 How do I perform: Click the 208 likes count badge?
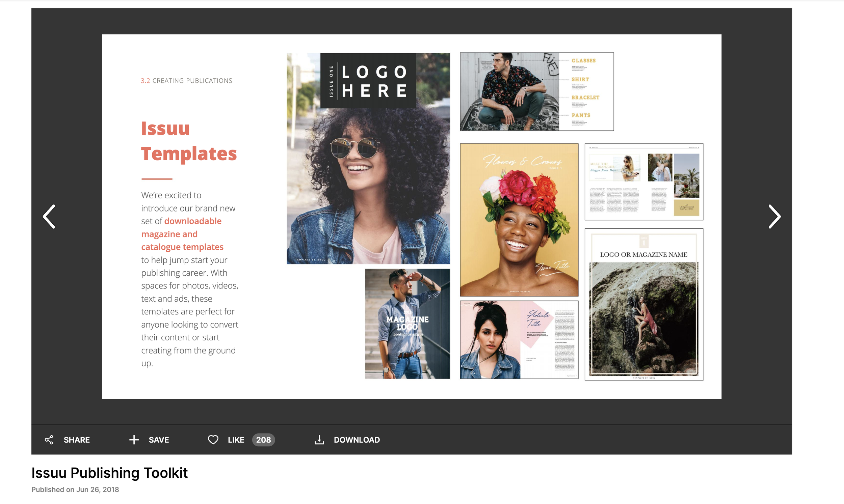[263, 440]
